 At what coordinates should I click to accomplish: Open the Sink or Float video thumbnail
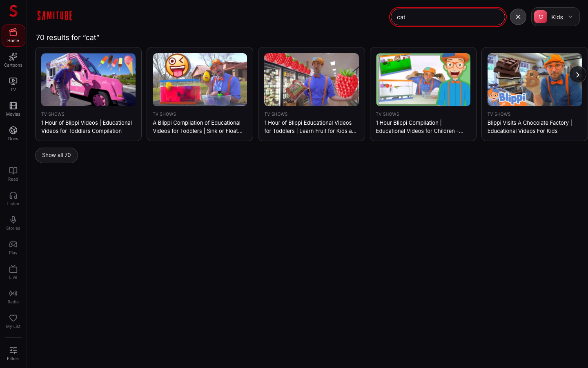pos(200,80)
